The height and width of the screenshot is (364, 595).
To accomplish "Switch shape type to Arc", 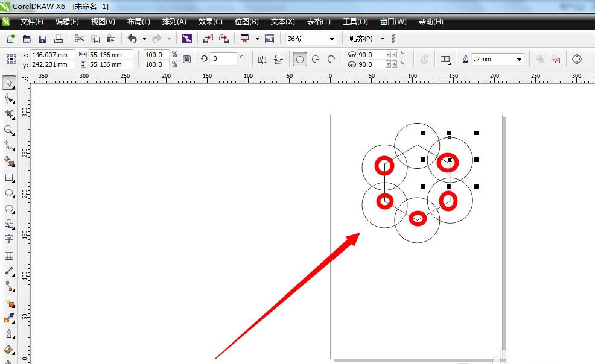I will [331, 59].
